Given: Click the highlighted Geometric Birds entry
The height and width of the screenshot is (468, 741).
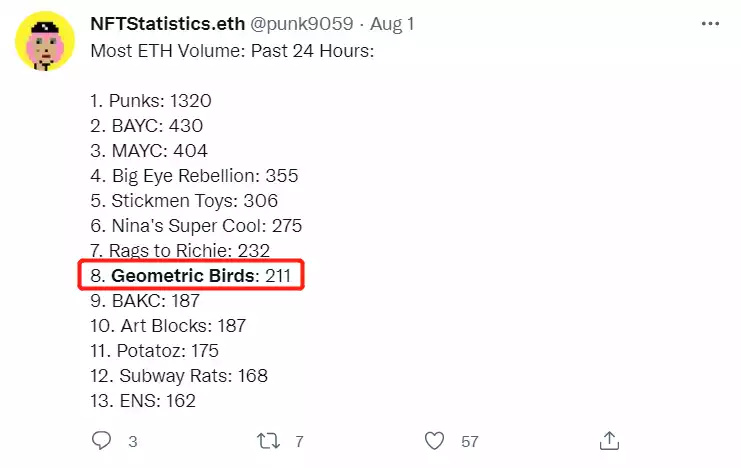Looking at the screenshot, I should pos(191,275).
